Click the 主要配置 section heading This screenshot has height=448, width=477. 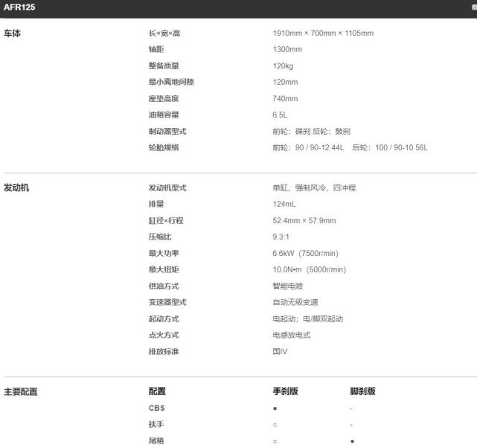point(21,391)
